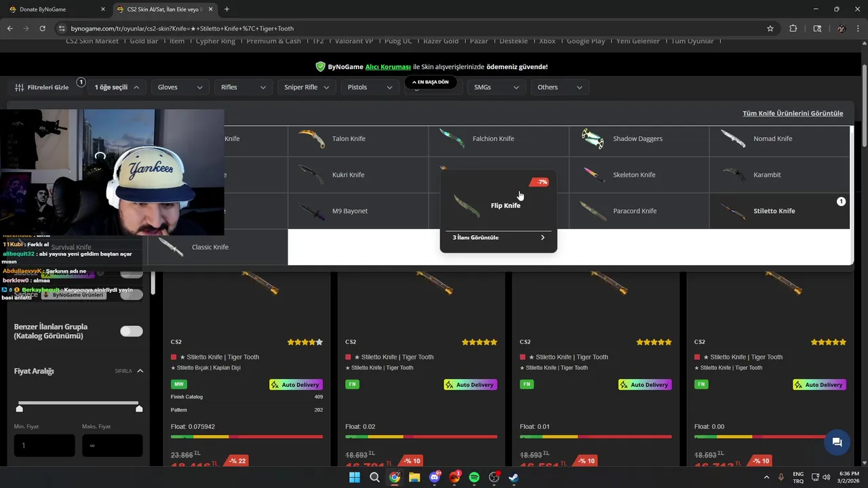Viewport: 868px width, 488px height.
Task: Switch to the CS2 Skin Al/Sat tab
Action: pos(165,9)
